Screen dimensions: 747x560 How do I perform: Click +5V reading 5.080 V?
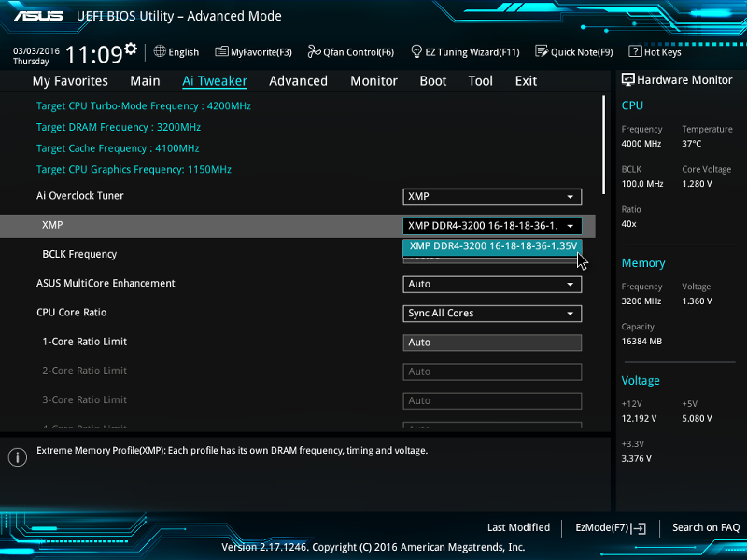click(697, 418)
